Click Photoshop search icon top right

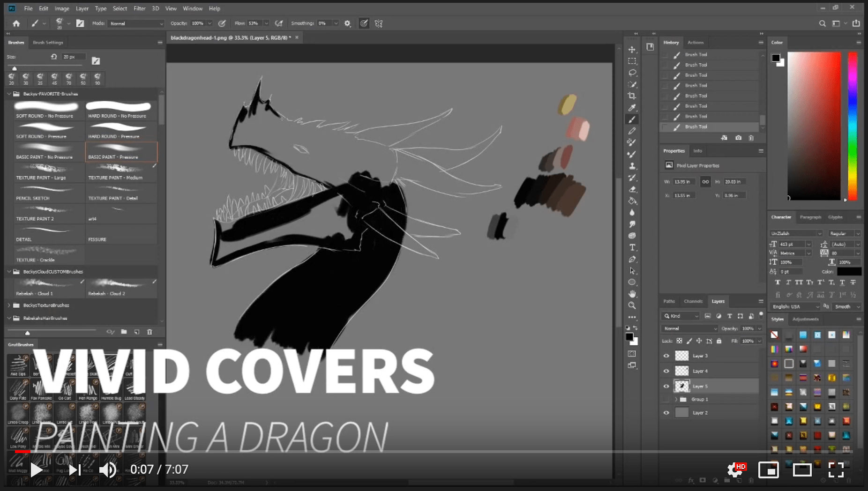click(822, 23)
